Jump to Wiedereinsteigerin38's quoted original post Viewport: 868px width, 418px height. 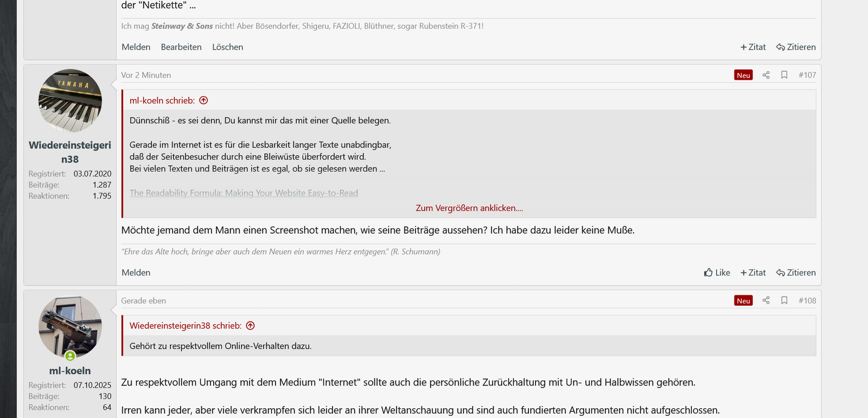(250, 326)
